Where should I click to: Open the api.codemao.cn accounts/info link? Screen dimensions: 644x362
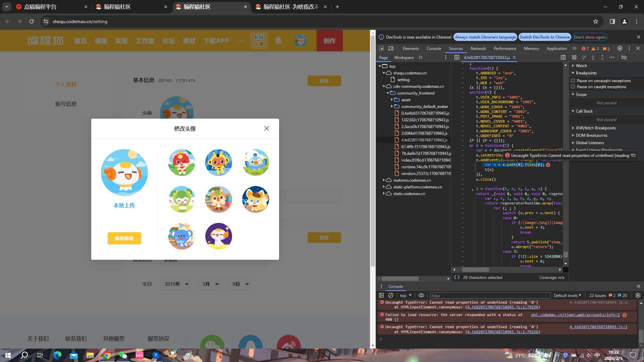pos(575,315)
